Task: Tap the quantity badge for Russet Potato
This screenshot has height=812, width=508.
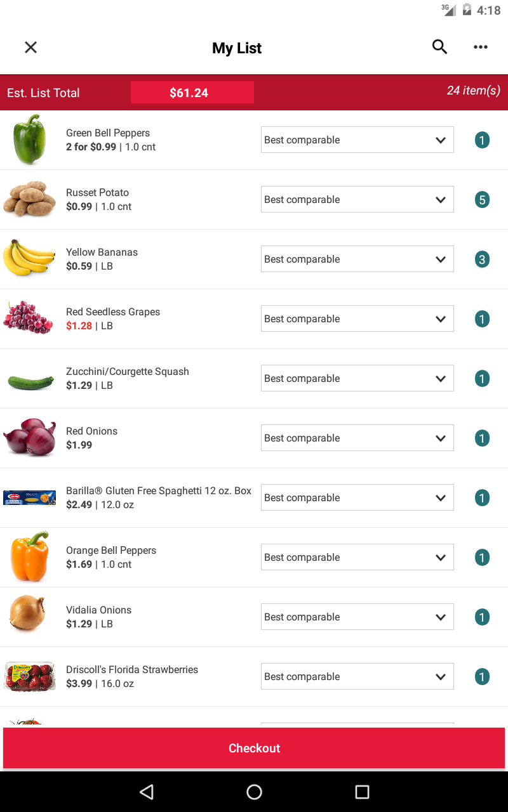Action: pos(482,200)
